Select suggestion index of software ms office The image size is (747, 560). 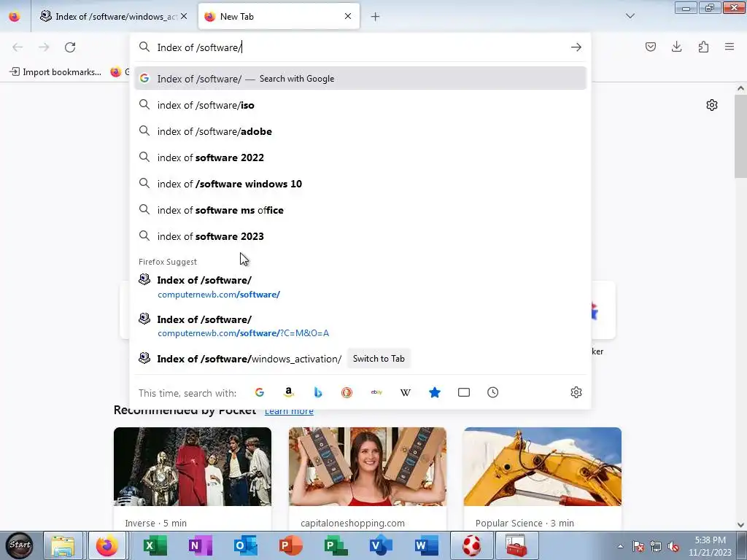click(x=360, y=210)
